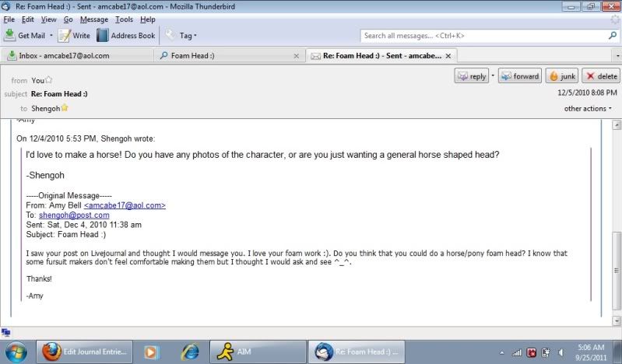Toggle the star next to recipient Shengoh
Viewport: 622px width, 364px height.
pyautogui.click(x=65, y=108)
